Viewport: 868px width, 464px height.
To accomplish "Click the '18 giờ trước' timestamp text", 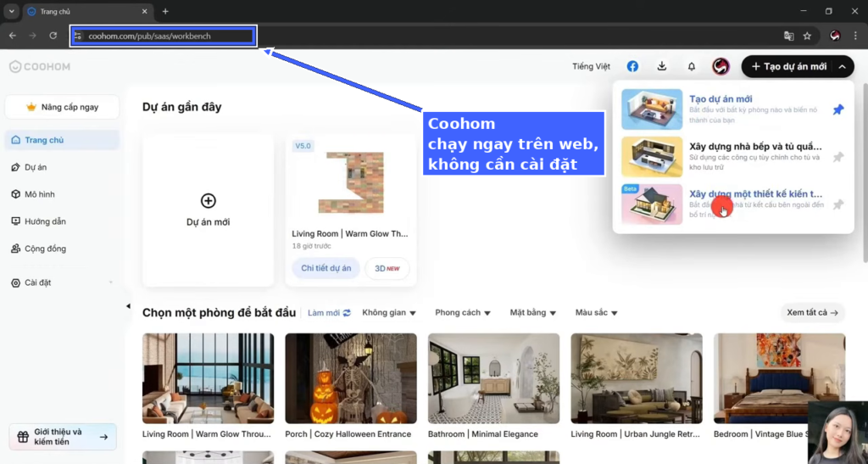I will (312, 246).
